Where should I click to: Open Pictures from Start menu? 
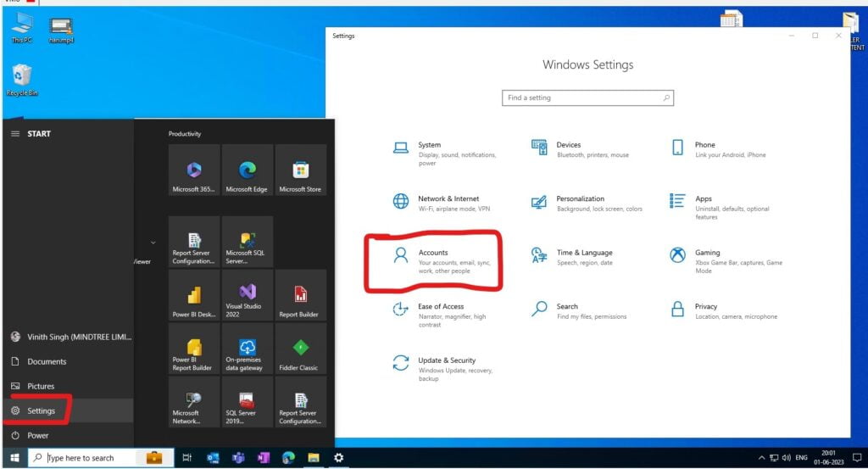tap(68, 386)
